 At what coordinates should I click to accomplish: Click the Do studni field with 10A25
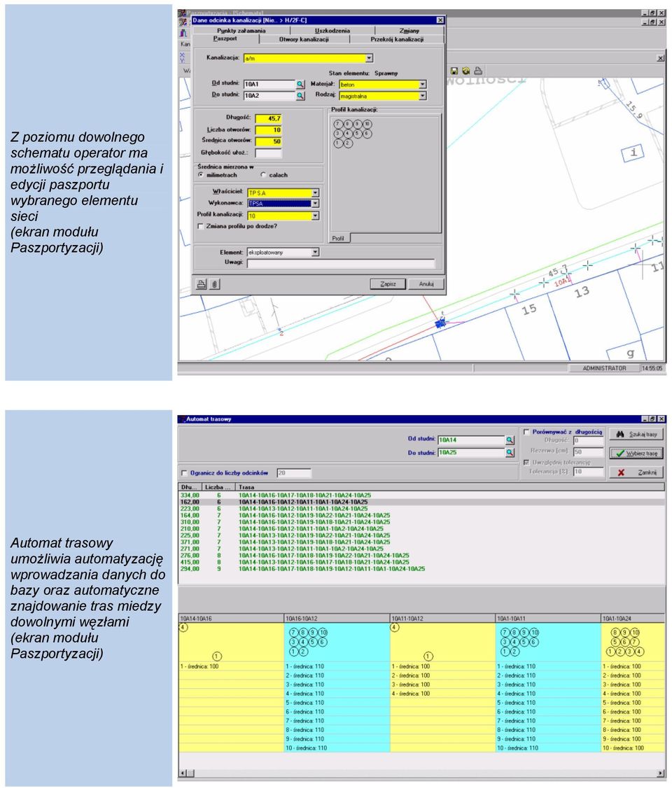pos(472,453)
